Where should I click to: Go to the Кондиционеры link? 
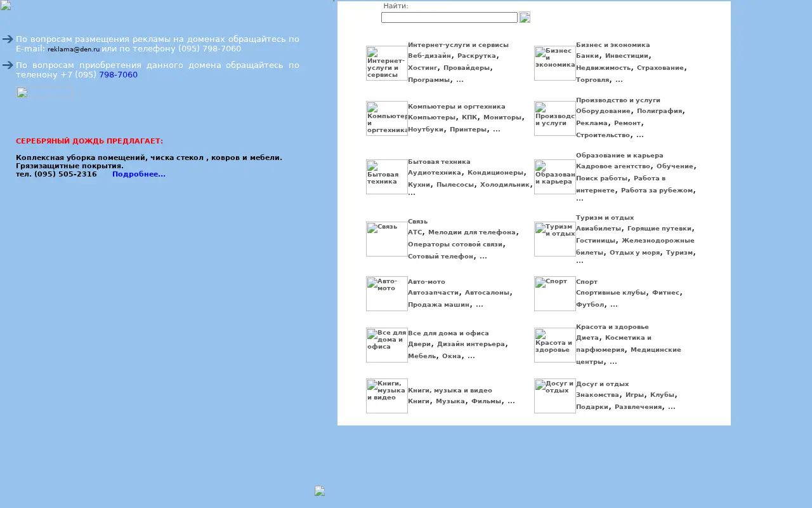click(x=495, y=173)
